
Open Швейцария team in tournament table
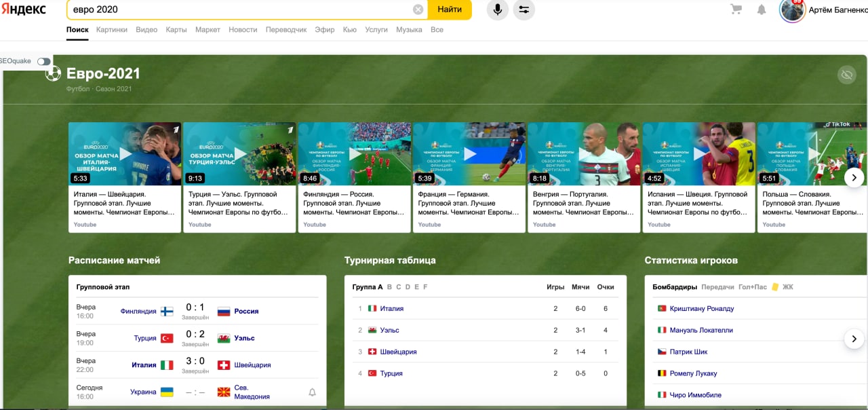[399, 352]
